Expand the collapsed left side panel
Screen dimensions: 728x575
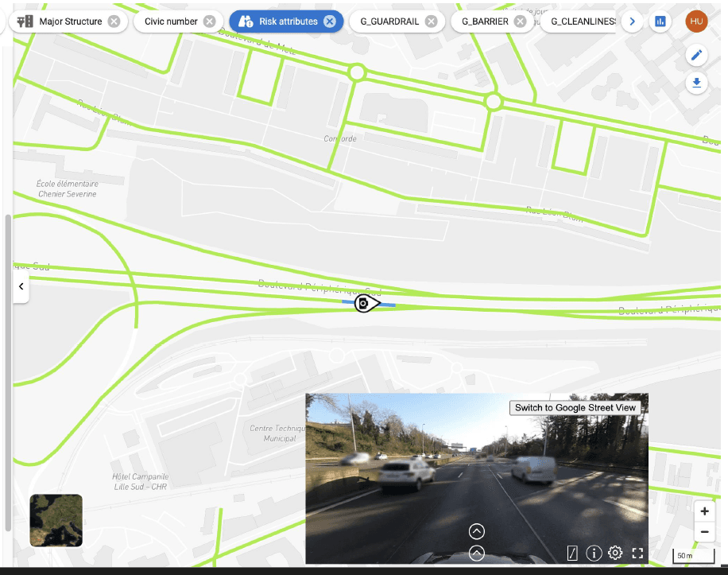coord(21,286)
